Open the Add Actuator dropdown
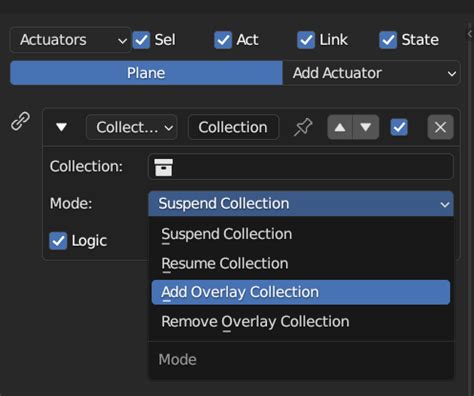Image resolution: width=474 pixels, height=396 pixels. [371, 73]
